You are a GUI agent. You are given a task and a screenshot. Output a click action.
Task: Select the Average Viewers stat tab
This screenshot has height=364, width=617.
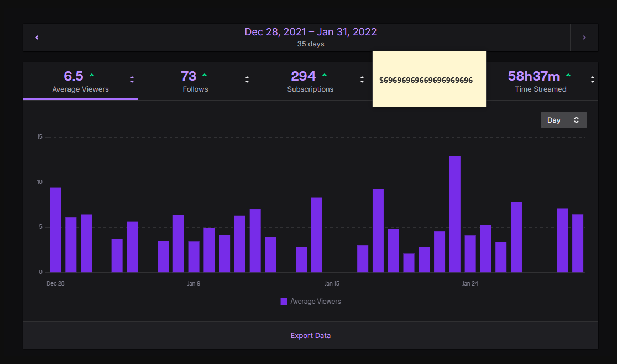pyautogui.click(x=81, y=81)
